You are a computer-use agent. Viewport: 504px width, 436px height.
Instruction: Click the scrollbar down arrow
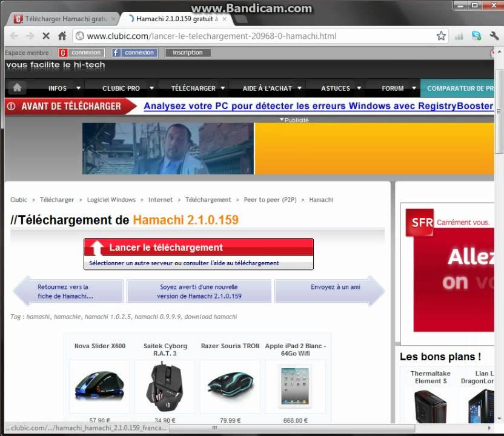[499, 418]
